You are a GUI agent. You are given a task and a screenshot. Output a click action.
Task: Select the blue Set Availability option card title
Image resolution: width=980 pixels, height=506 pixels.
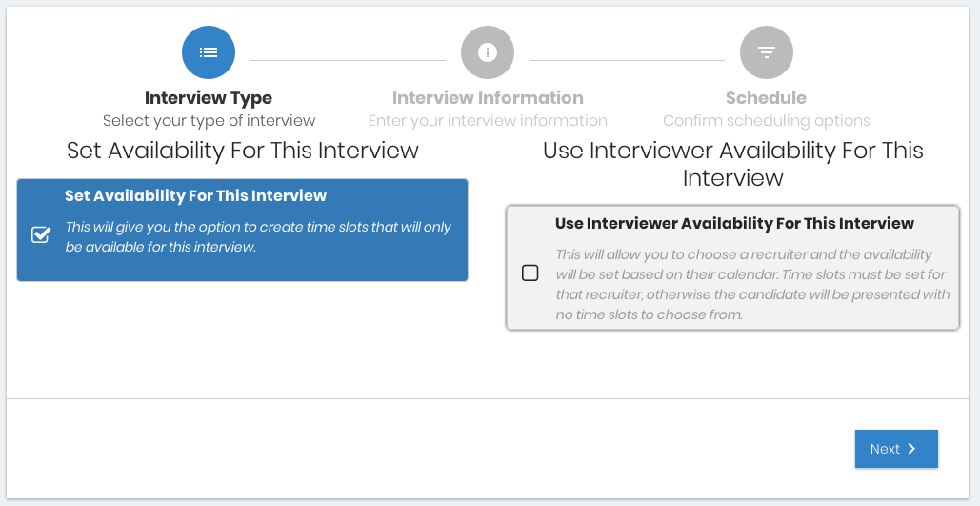195,196
